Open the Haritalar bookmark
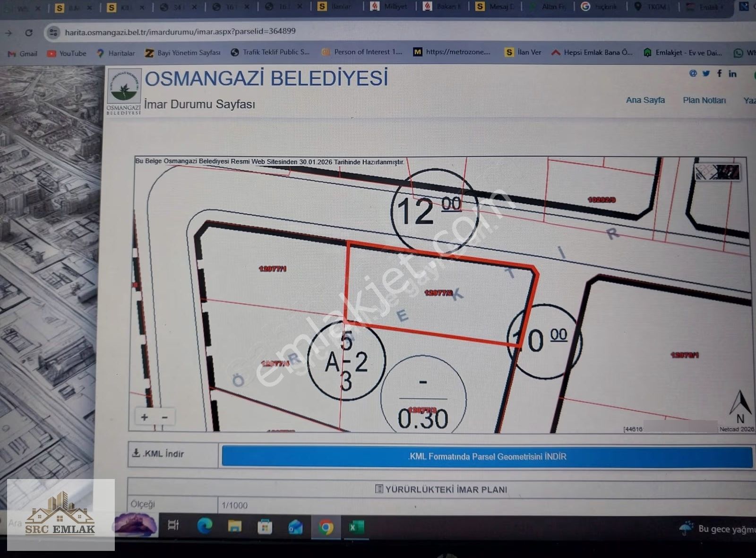Image resolution: width=756 pixels, height=558 pixels. [x=116, y=53]
